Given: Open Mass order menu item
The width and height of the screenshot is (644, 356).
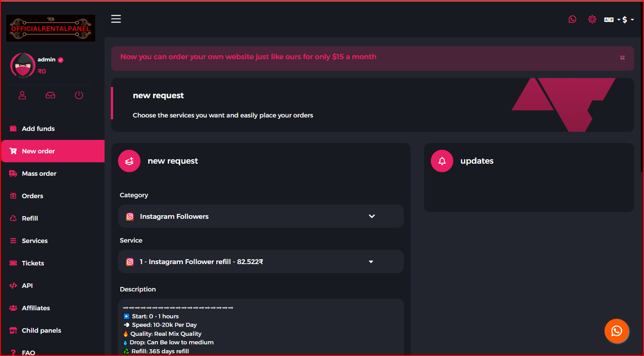Looking at the screenshot, I should (39, 174).
